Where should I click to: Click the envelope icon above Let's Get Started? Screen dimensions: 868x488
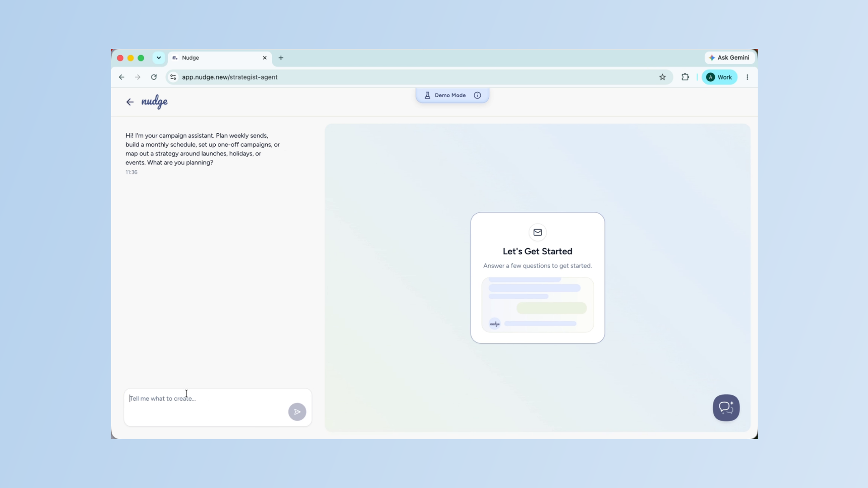pyautogui.click(x=538, y=232)
